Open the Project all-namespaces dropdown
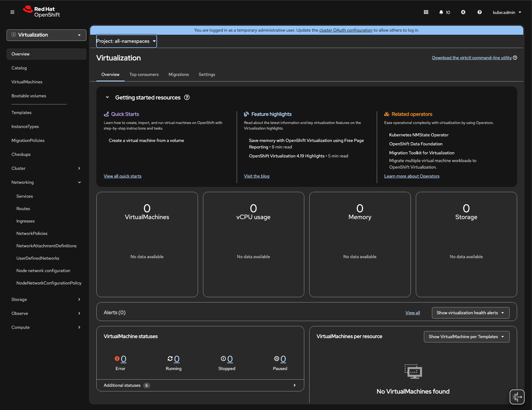The height and width of the screenshot is (410, 532). coord(126,41)
